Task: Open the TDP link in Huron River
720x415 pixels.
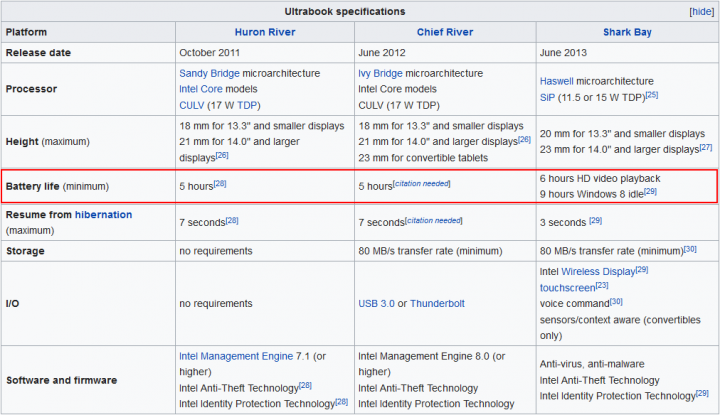Action: [247, 106]
